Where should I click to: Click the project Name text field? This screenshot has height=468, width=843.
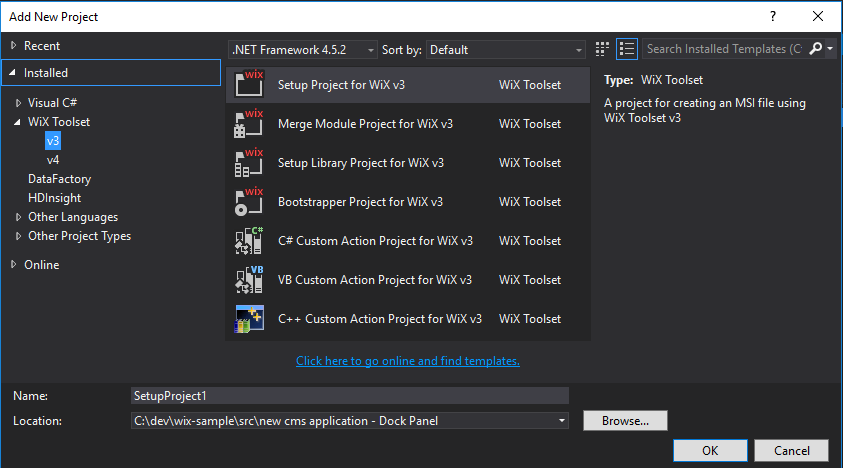click(x=349, y=396)
